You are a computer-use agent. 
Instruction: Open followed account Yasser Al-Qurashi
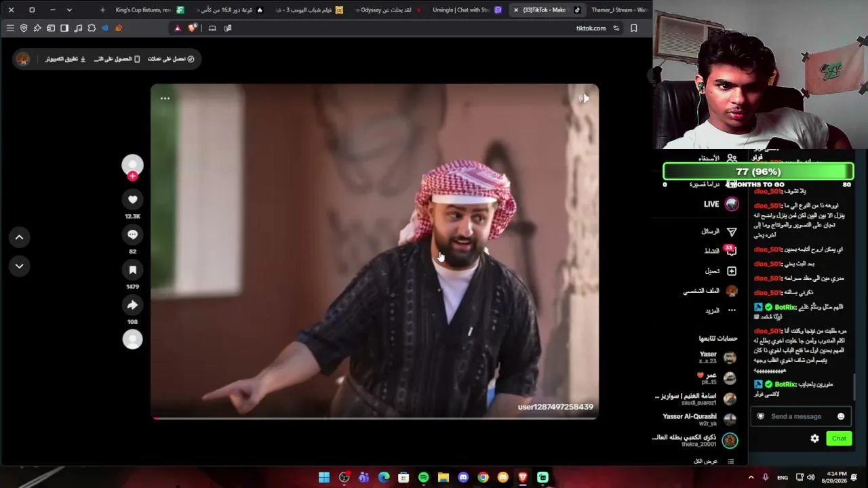click(700, 420)
